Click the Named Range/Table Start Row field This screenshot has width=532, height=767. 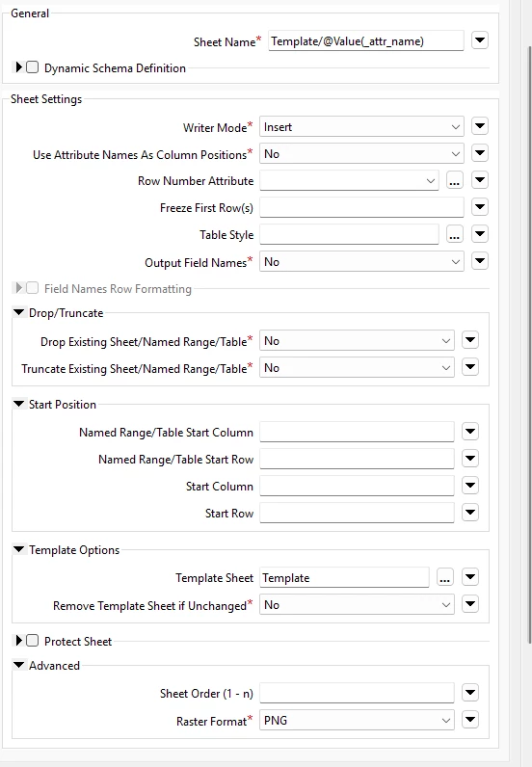(357, 460)
